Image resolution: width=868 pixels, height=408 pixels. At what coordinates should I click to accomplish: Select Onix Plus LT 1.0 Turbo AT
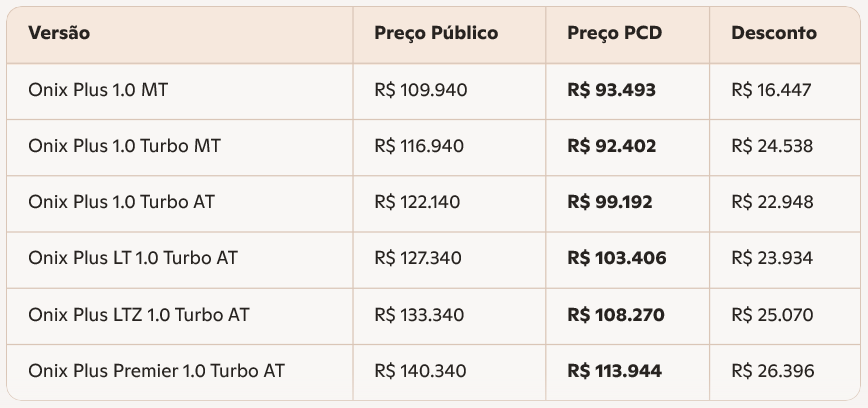point(133,258)
